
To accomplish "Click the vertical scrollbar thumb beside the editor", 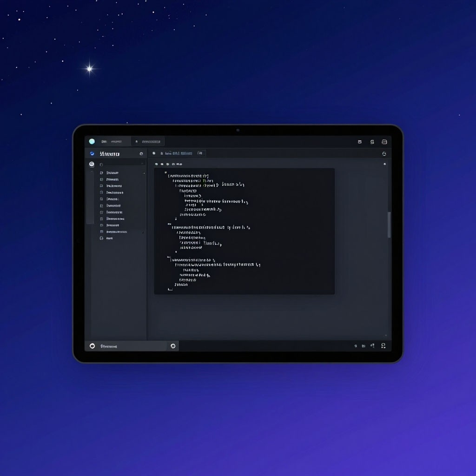I will [389, 225].
